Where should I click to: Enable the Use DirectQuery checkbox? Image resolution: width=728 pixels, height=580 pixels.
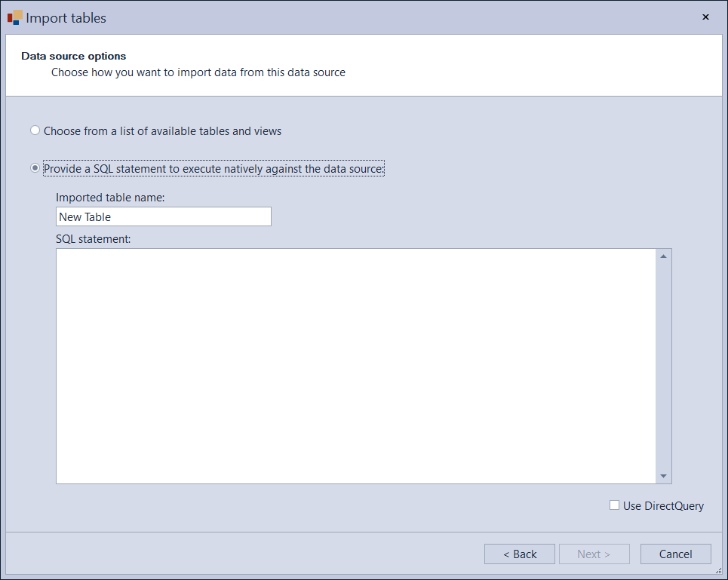point(614,505)
